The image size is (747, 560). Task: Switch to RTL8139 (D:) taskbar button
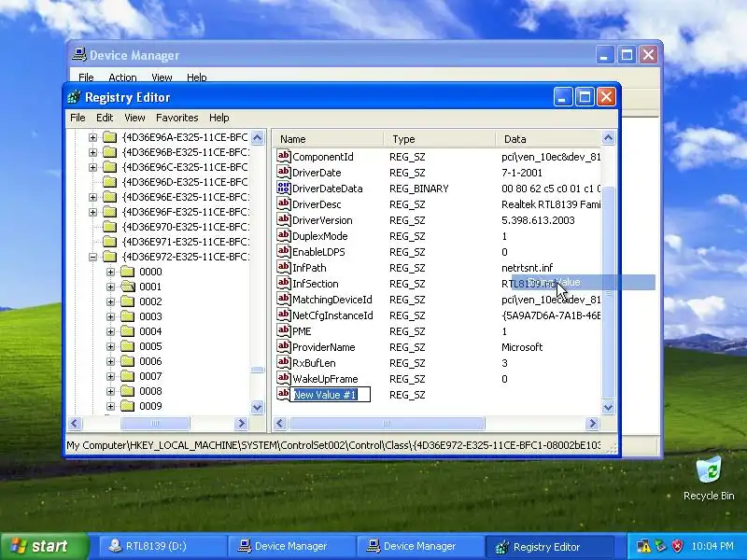[162, 546]
